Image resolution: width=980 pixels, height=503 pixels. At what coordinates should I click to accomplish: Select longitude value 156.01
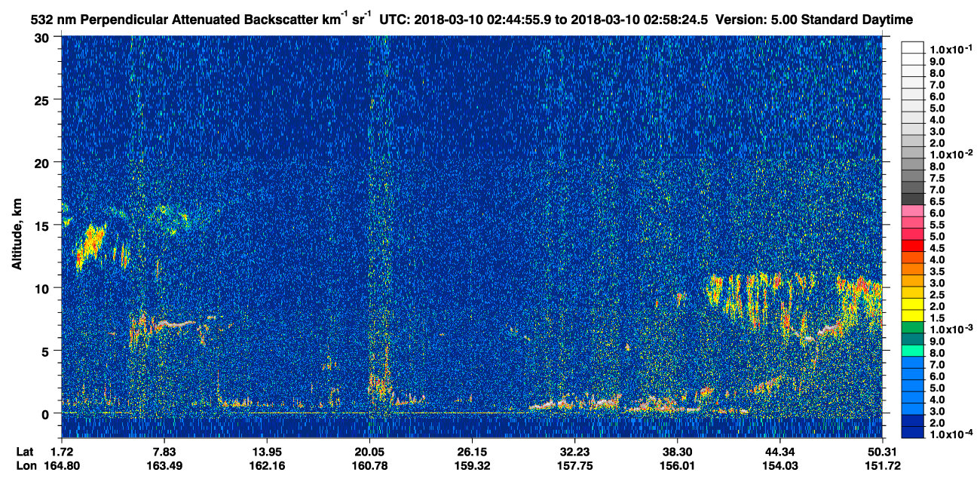tap(678, 465)
